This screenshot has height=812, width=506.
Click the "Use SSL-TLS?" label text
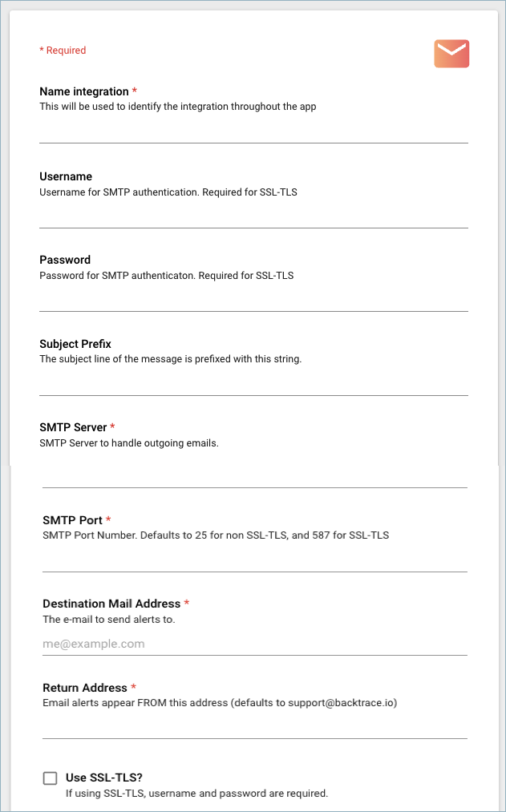point(104,778)
